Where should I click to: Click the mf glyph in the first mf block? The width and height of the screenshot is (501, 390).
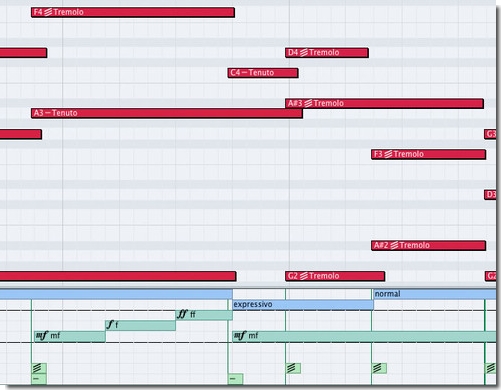pyautogui.click(x=42, y=335)
